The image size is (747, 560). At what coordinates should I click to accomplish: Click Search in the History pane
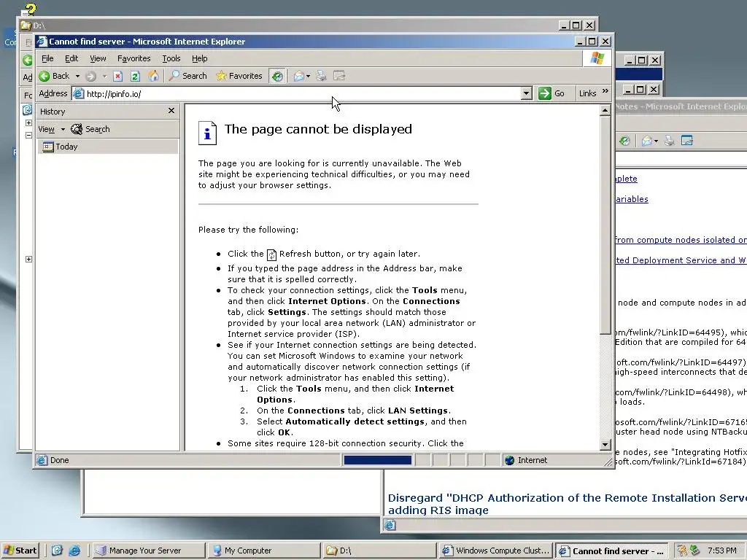pyautogui.click(x=90, y=129)
